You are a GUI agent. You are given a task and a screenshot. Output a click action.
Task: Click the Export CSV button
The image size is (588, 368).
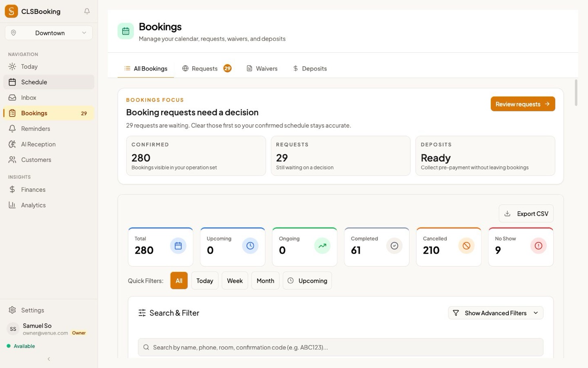point(526,213)
